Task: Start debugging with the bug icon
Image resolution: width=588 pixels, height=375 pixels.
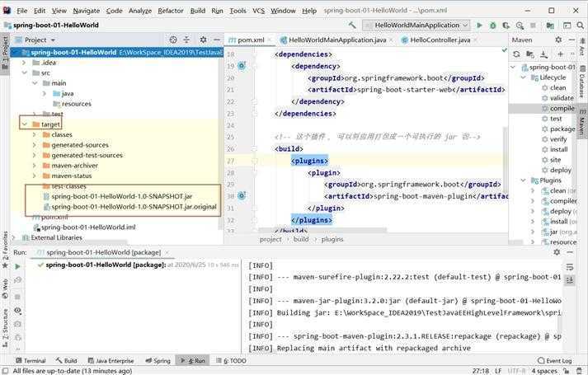Action: (493, 25)
